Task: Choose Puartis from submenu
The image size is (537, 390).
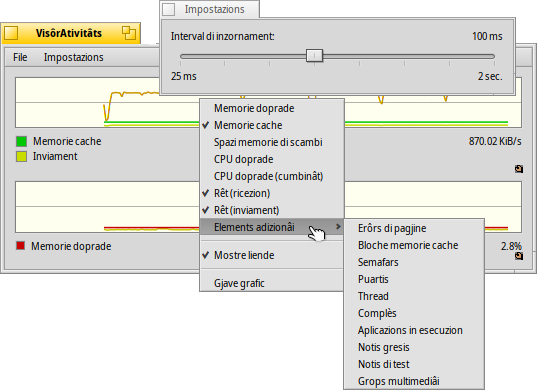Action: (x=414, y=279)
